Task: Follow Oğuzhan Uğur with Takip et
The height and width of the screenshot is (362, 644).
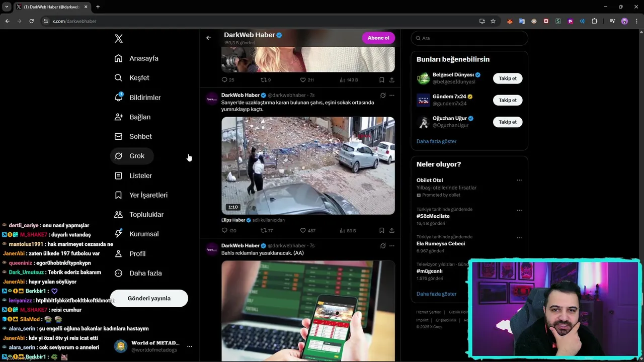Action: tap(508, 122)
